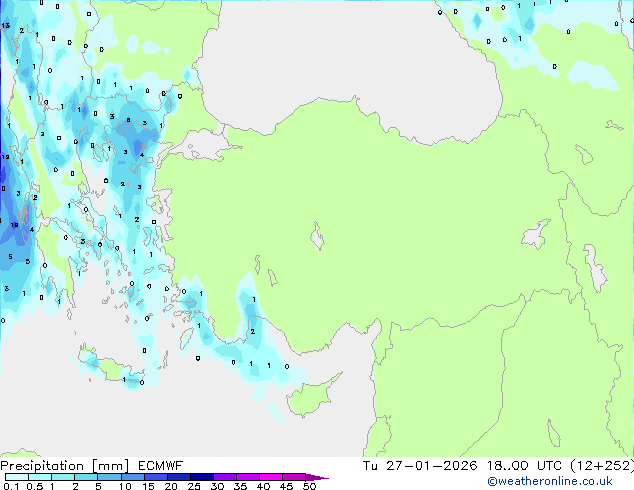Click the '15' legend scale label
The width and height of the screenshot is (634, 490).
click(148, 486)
